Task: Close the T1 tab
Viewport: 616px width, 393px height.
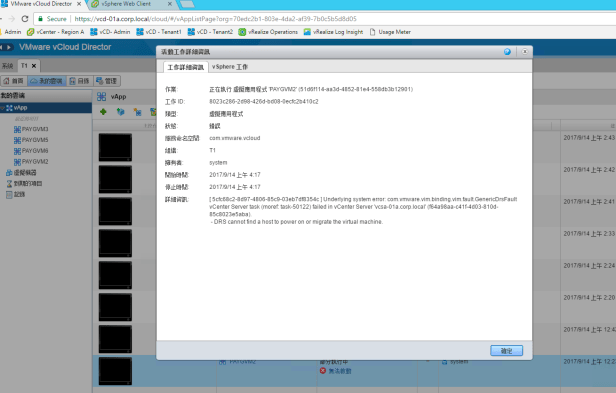Action: (34, 66)
